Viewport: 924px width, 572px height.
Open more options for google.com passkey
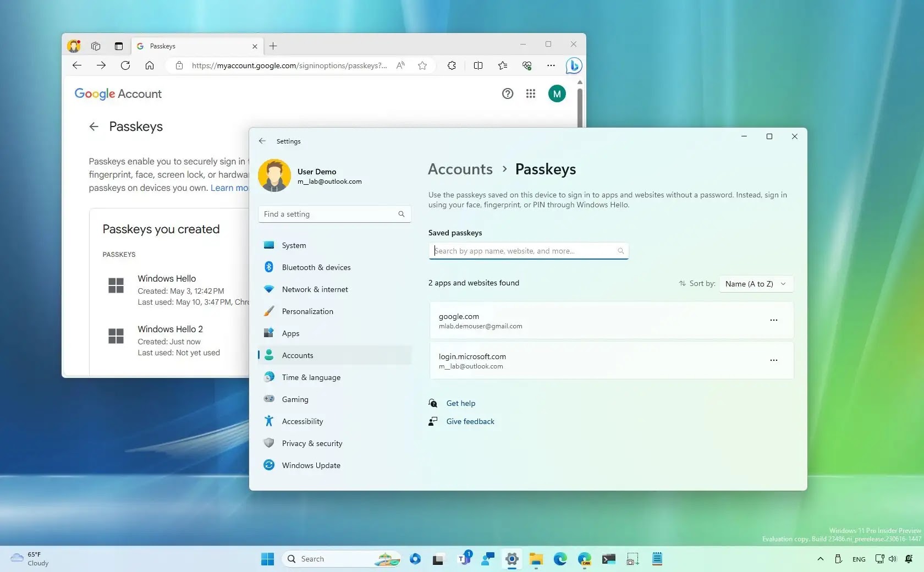[773, 320]
